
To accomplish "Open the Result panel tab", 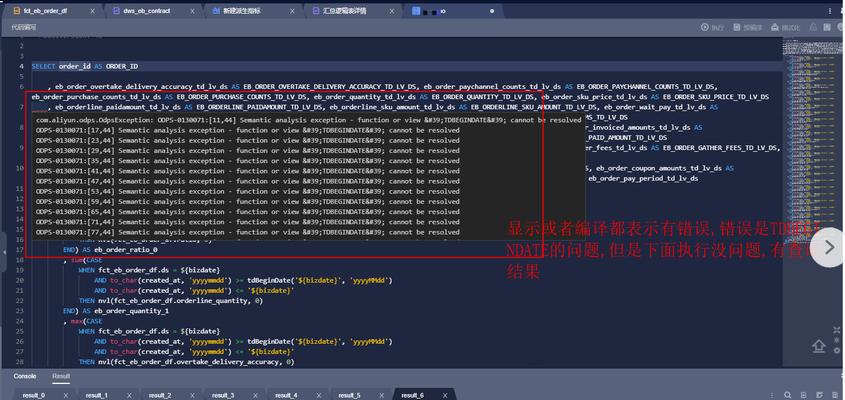I will pyautogui.click(x=61, y=376).
